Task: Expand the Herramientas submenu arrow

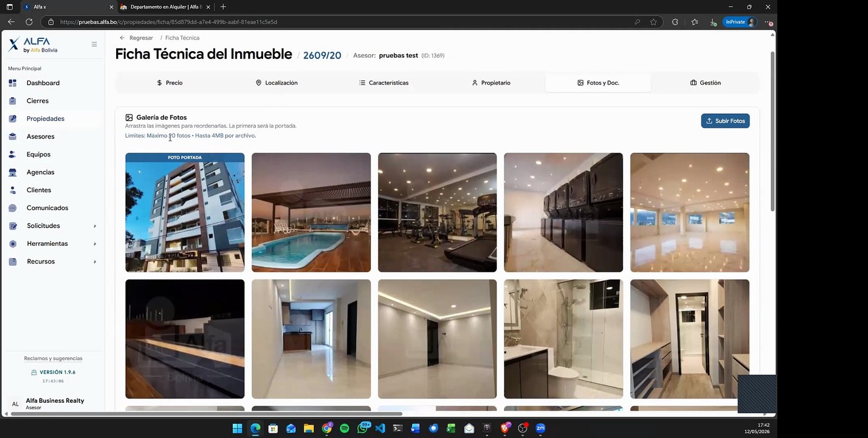Action: click(95, 244)
